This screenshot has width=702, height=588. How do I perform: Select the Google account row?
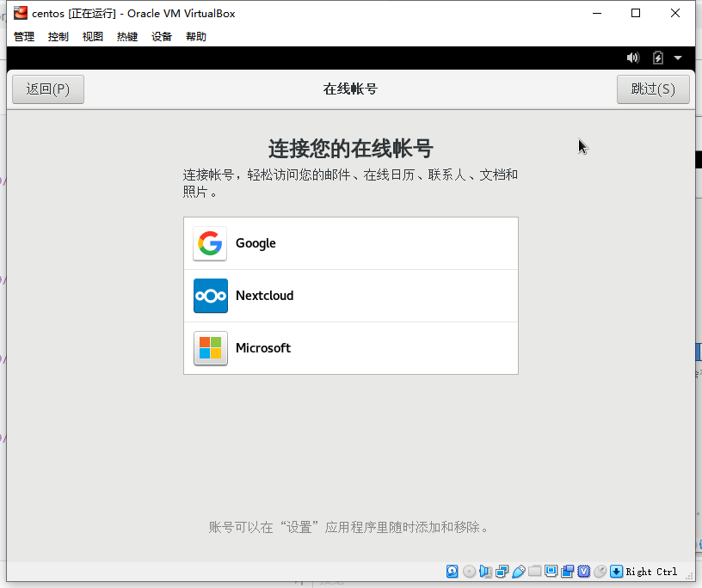[x=351, y=243]
